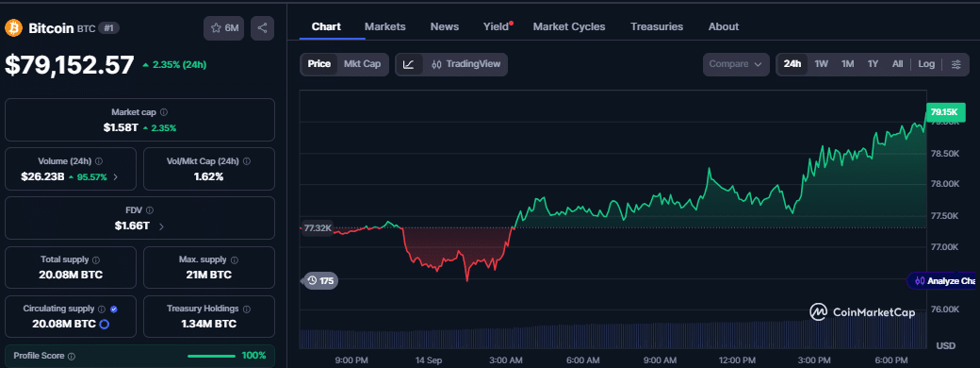Open the Compare dropdown
The height and width of the screenshot is (368, 980).
click(736, 64)
